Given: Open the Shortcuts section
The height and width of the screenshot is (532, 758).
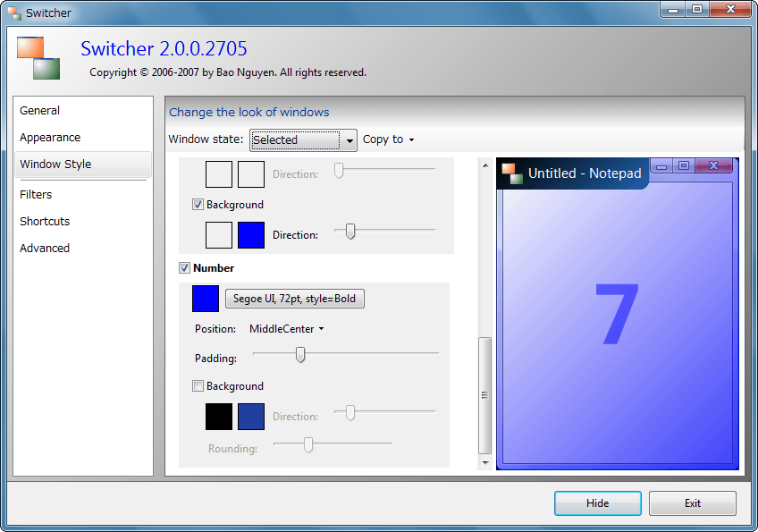Looking at the screenshot, I should (x=45, y=222).
